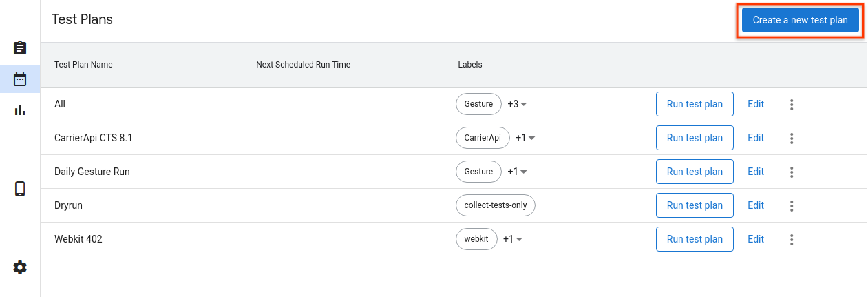Open more options for CarrierApi CTS 8.1
This screenshot has height=297, width=868.
coord(792,139)
